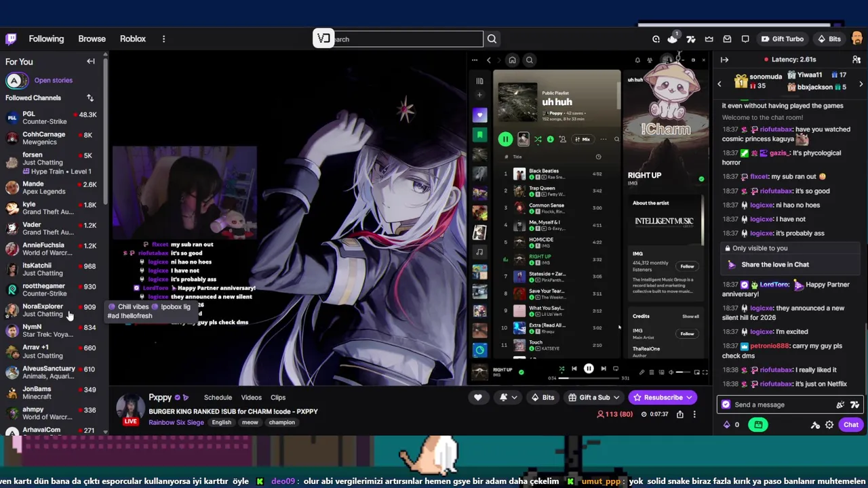868x488 pixels.
Task: Open the emote picker in message box
Action: click(840, 405)
